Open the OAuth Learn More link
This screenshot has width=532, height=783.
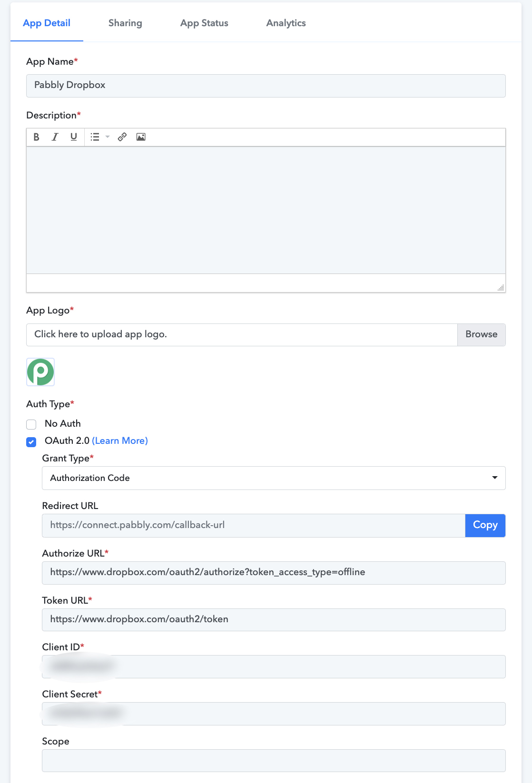click(x=120, y=440)
